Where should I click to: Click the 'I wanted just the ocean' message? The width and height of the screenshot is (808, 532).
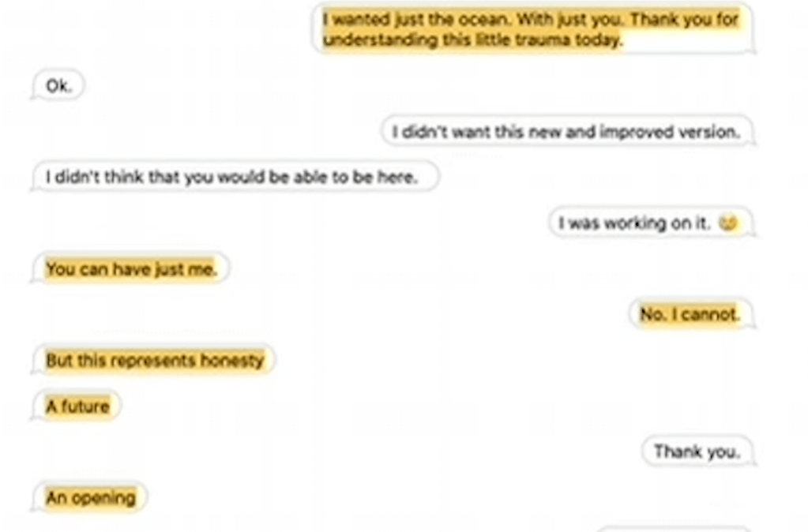(x=533, y=29)
